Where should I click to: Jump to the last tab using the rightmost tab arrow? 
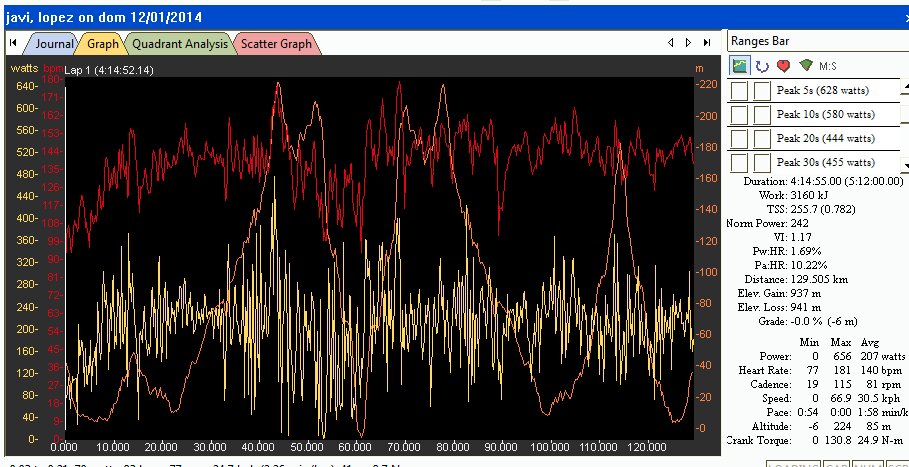click(x=707, y=43)
